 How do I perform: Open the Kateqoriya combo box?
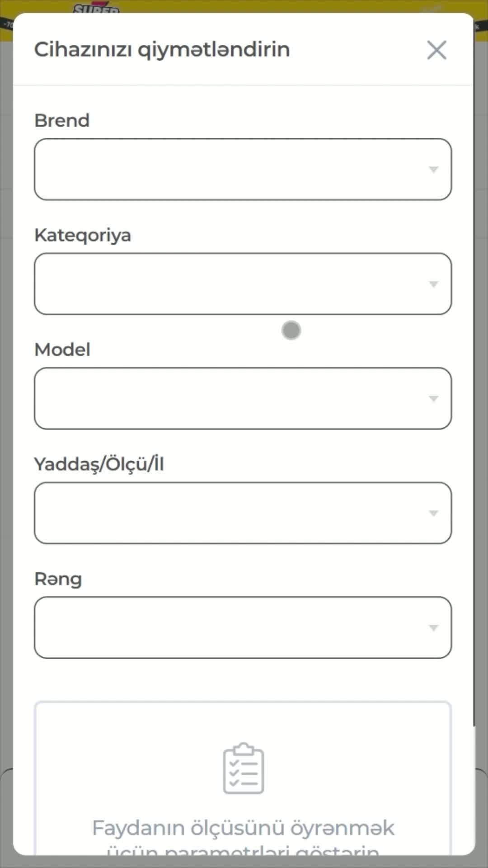click(x=230, y=284)
